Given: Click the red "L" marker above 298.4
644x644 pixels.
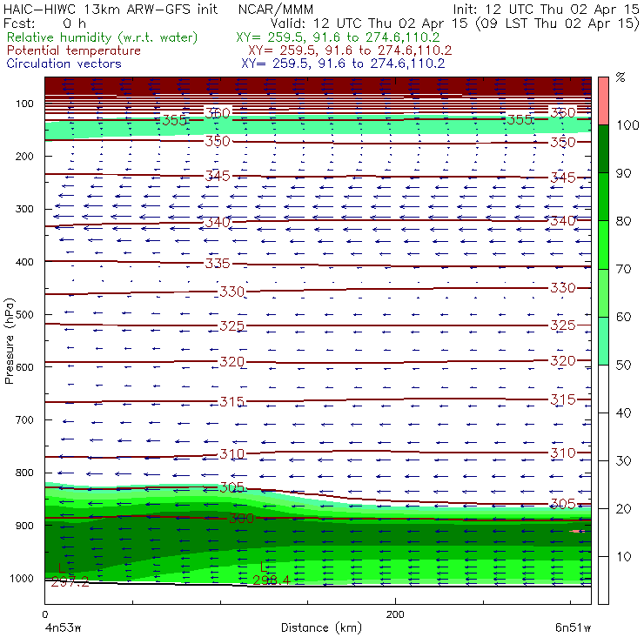Looking at the screenshot, I should pyautogui.click(x=264, y=568).
